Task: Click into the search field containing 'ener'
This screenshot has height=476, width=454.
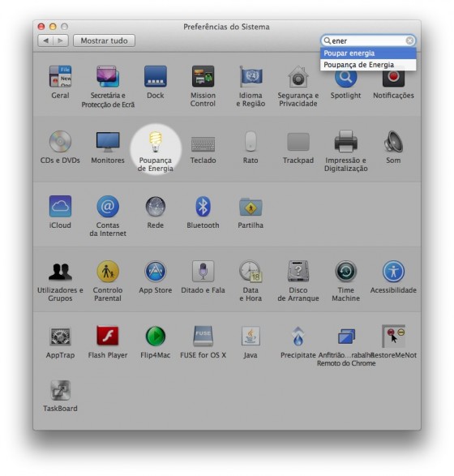Action: (368, 41)
